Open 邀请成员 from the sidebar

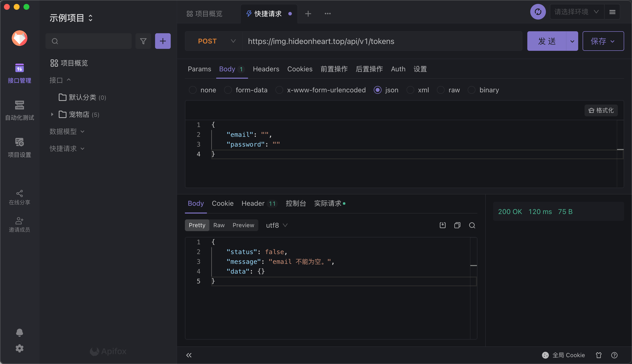click(x=20, y=225)
